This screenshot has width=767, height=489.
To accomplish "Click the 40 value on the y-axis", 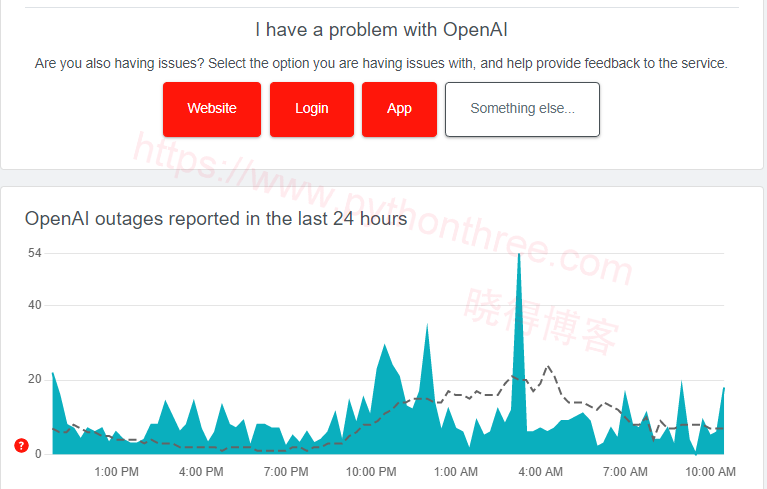I will [x=35, y=305].
